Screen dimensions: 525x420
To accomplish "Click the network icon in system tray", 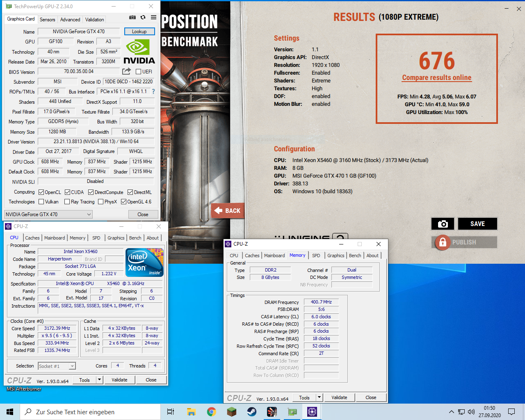I will [x=461, y=412].
